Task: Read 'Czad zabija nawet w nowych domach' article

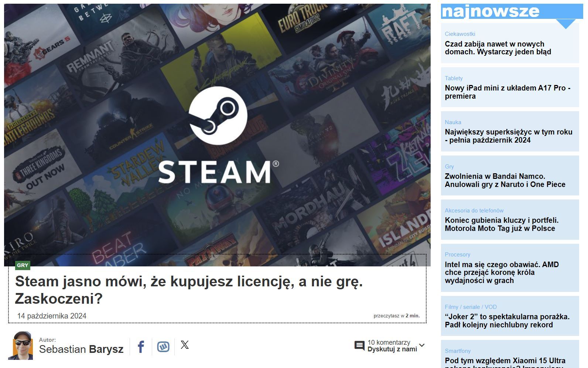Action: 498,48
